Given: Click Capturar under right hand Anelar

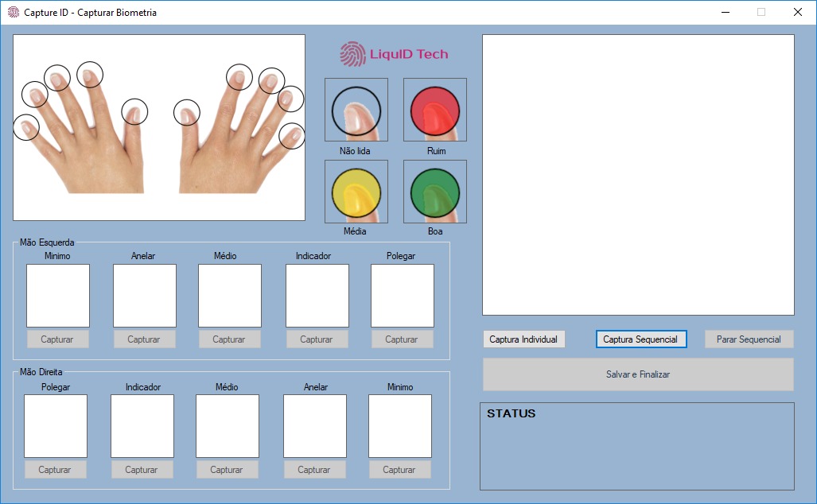Looking at the screenshot, I should point(314,470).
